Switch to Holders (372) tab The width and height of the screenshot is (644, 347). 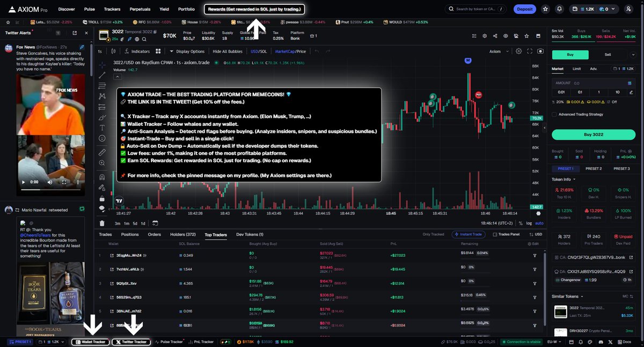(x=183, y=234)
